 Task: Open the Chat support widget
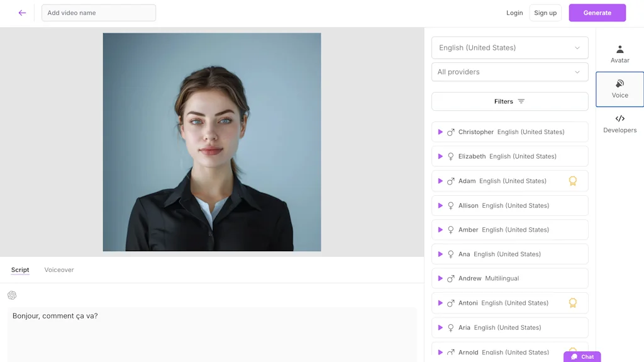click(x=582, y=356)
